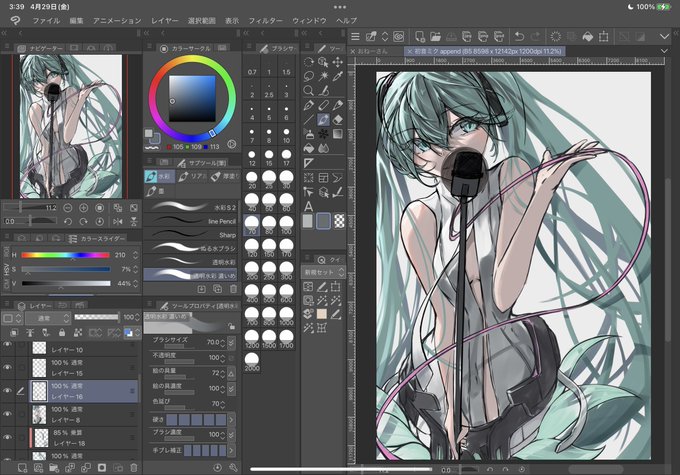
Task: Open 新規セット quick access dropdown
Action: [x=324, y=272]
